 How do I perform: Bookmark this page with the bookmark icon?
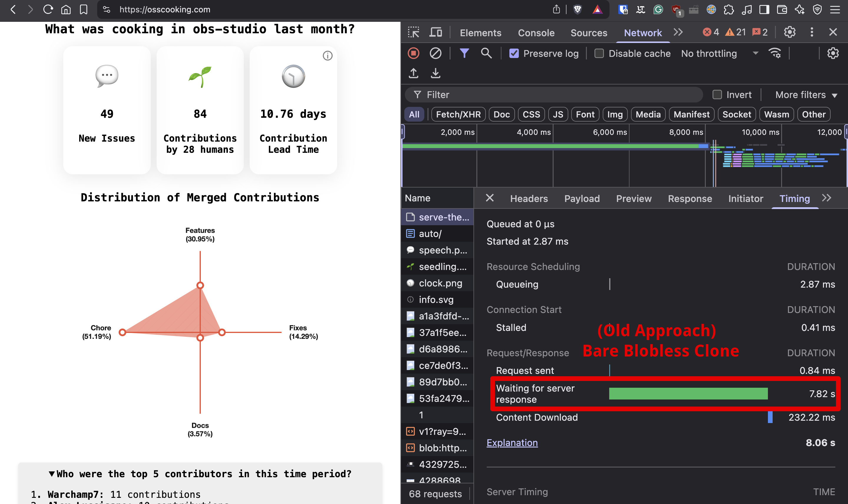[x=83, y=9]
